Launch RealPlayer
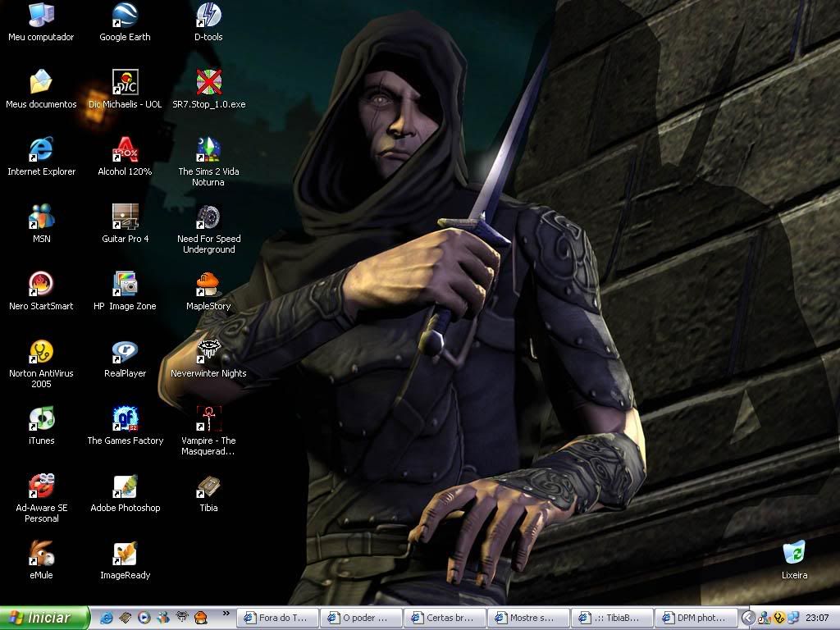Viewport: 840px width, 630px height. [125, 358]
